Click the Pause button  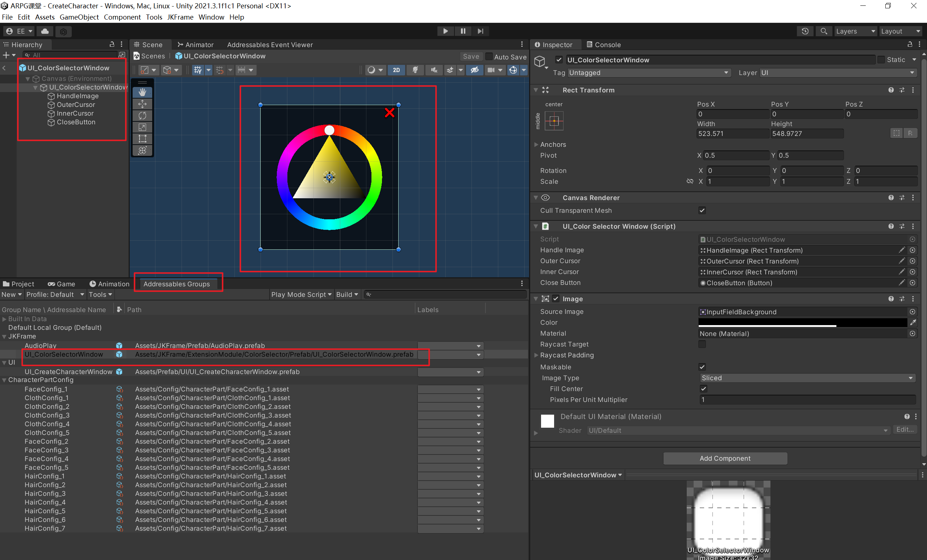pos(463,31)
